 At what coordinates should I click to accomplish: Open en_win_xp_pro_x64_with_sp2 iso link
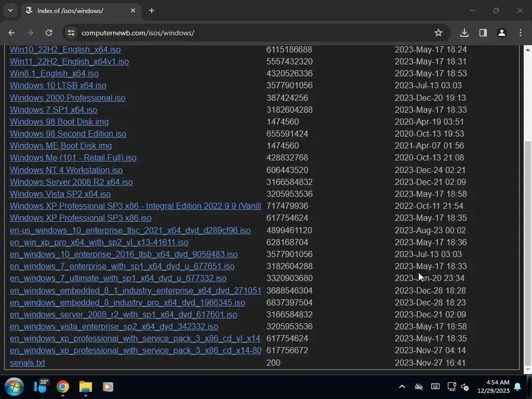[99, 242]
